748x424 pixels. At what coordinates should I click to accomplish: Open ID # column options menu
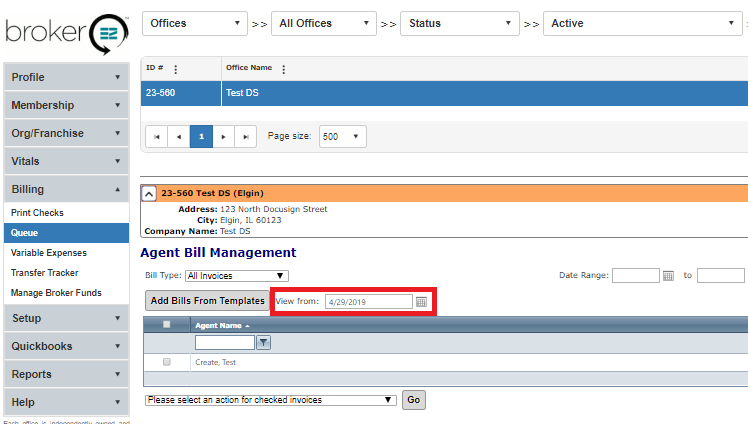[x=176, y=69]
